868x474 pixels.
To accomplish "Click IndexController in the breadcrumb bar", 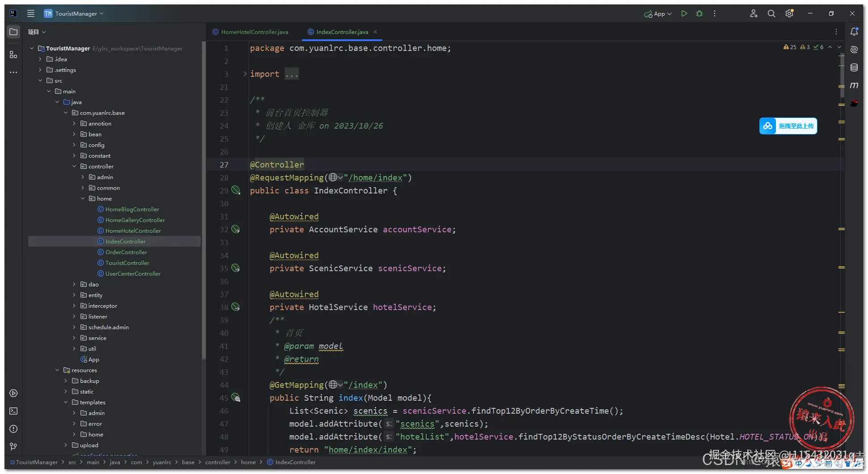I will tap(296, 462).
